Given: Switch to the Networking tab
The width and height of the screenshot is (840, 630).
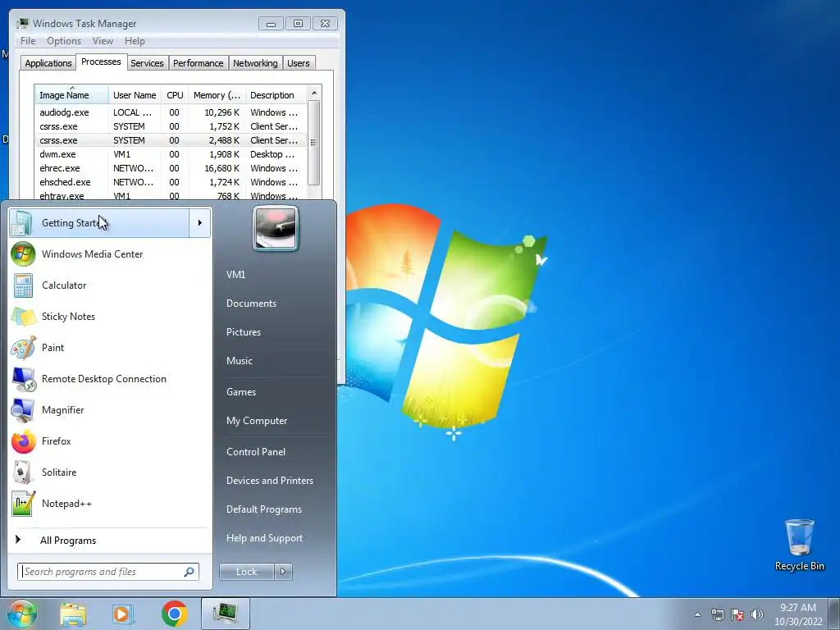Looking at the screenshot, I should (x=255, y=63).
